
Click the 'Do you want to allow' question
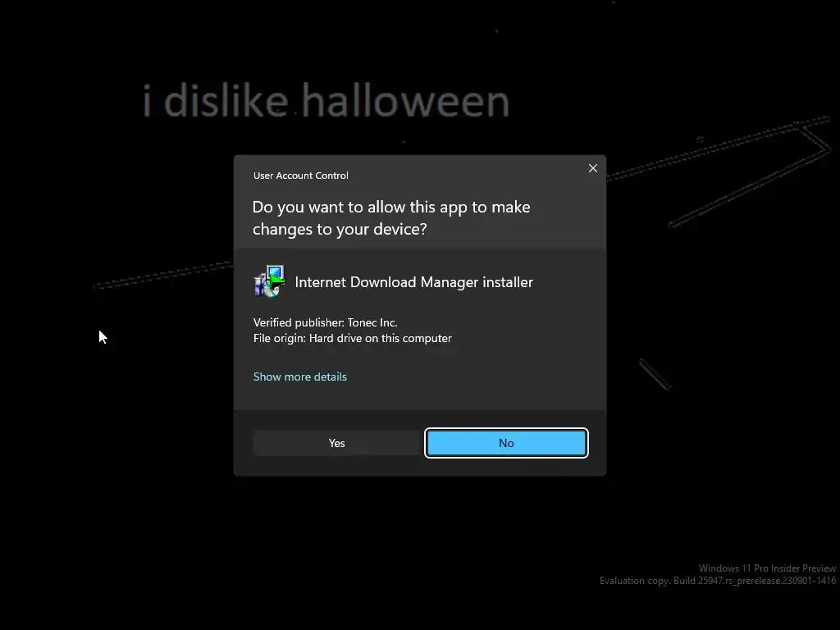[391, 218]
